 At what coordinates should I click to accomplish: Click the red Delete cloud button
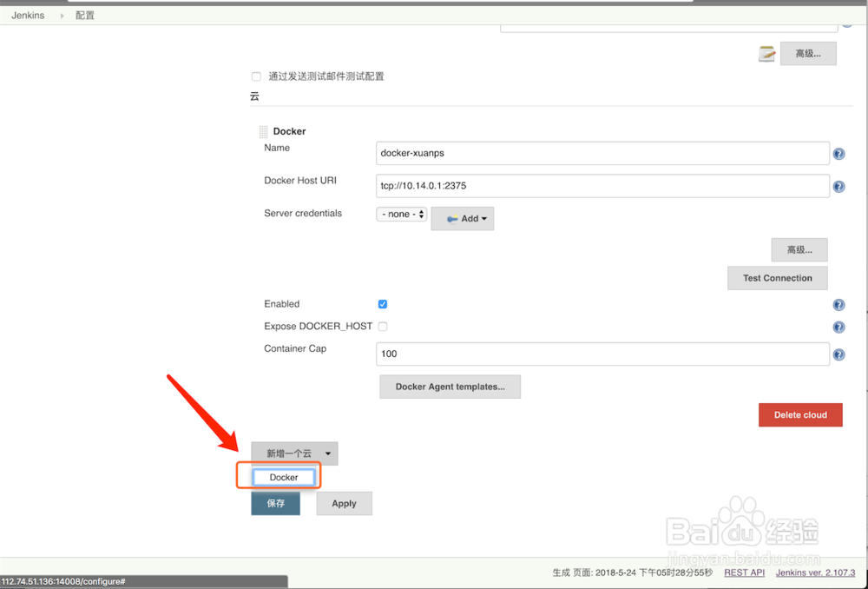click(800, 415)
